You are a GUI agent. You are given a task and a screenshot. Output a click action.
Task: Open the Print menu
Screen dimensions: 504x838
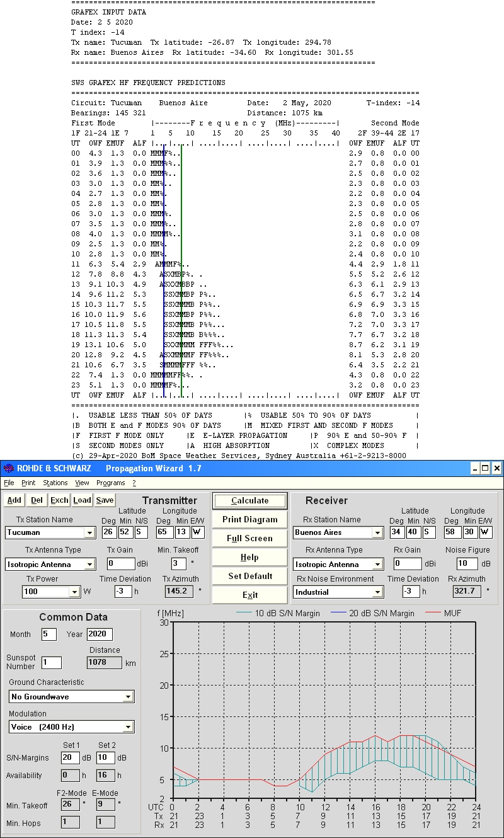[28, 483]
